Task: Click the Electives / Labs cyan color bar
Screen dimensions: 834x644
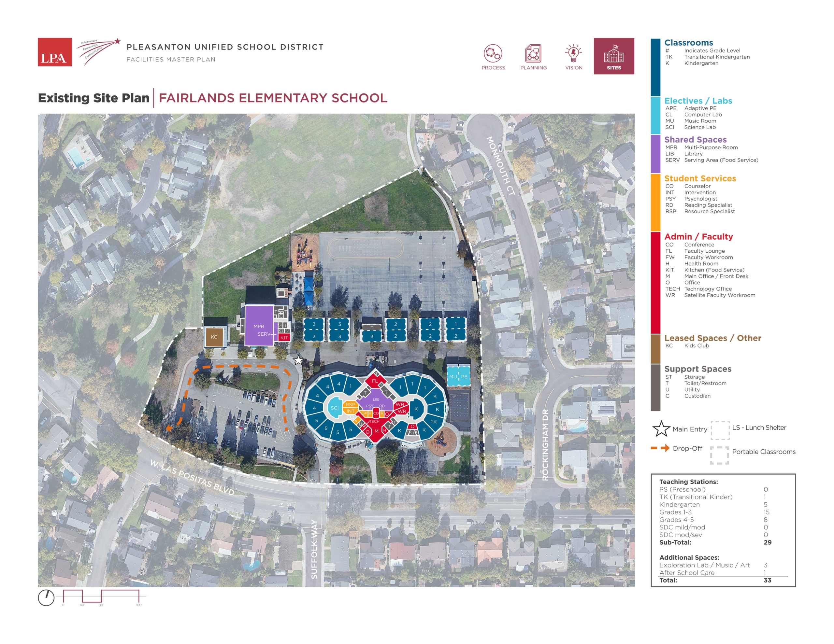Action: [655, 115]
